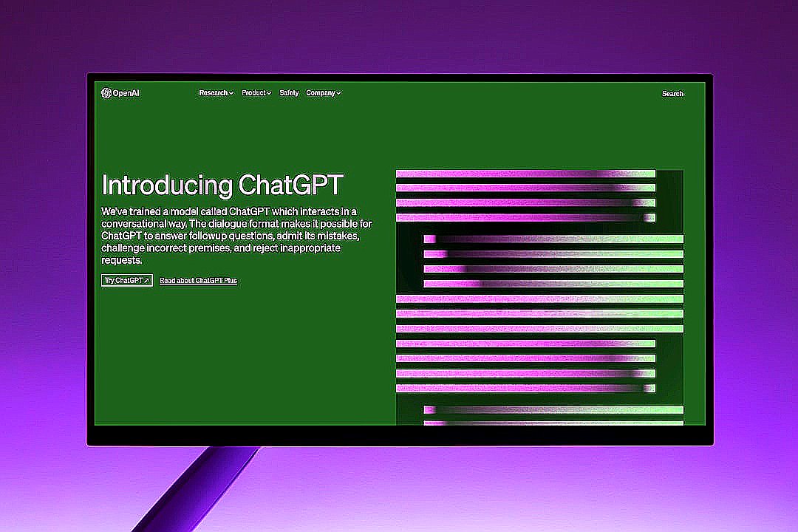Expand the Product dropdown menu
The image size is (798, 532).
pyautogui.click(x=256, y=93)
